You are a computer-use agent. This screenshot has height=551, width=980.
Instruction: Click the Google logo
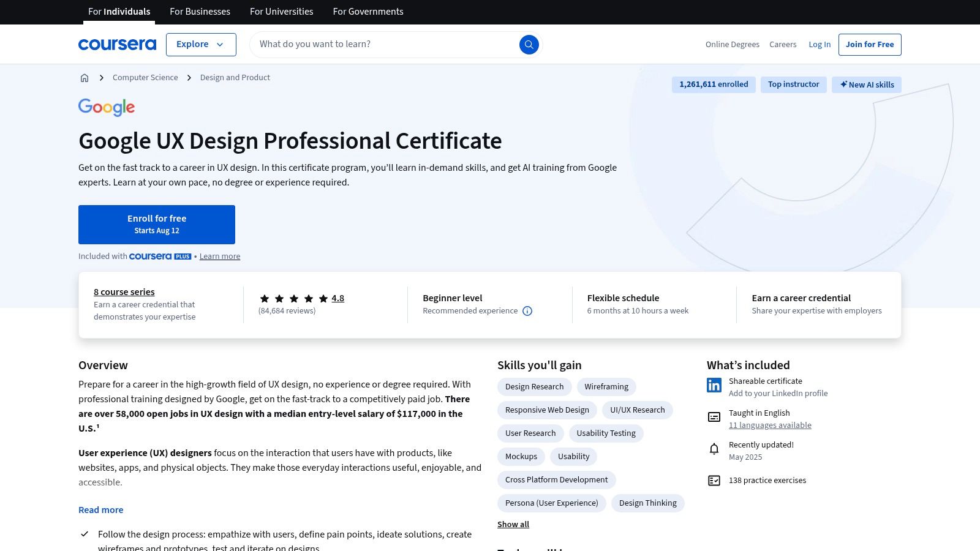point(107,107)
